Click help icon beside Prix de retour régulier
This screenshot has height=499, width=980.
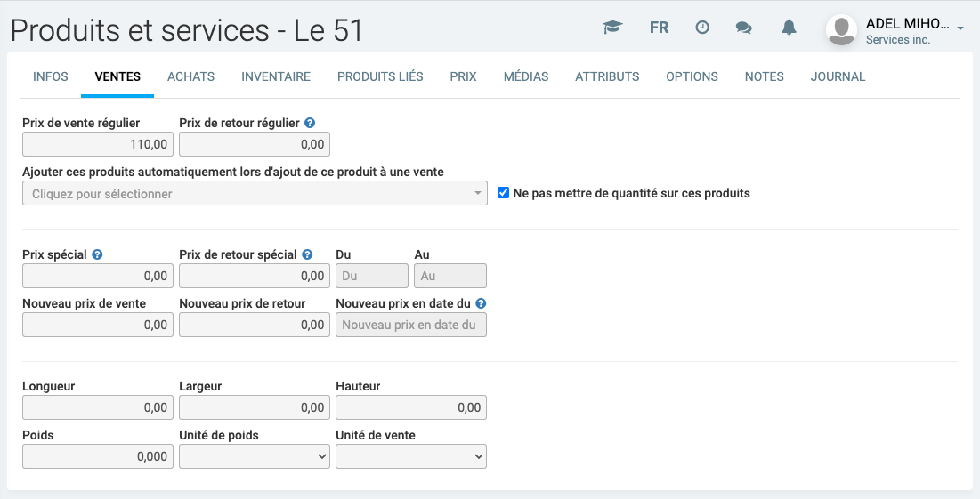310,124
